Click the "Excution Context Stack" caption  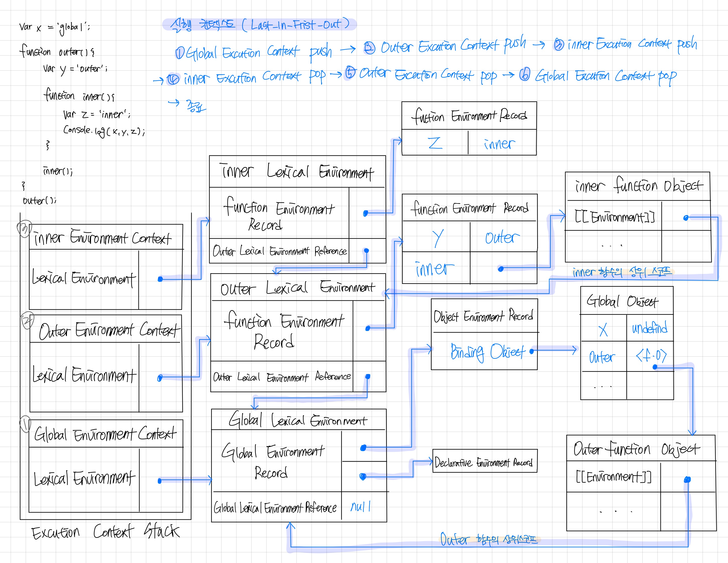pyautogui.click(x=106, y=531)
